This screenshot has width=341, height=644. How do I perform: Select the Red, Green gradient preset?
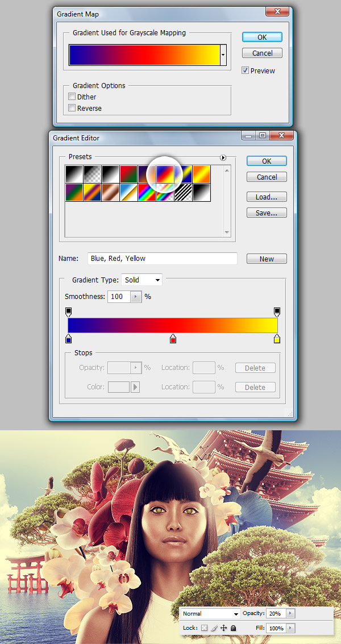click(x=128, y=174)
